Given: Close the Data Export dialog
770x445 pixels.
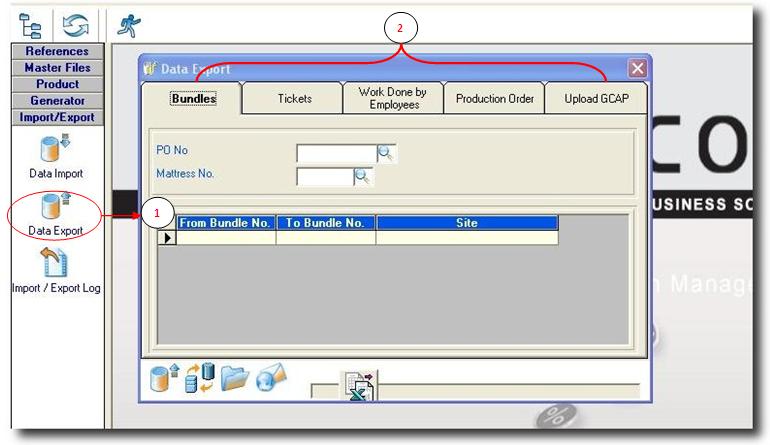Looking at the screenshot, I should [x=637, y=69].
